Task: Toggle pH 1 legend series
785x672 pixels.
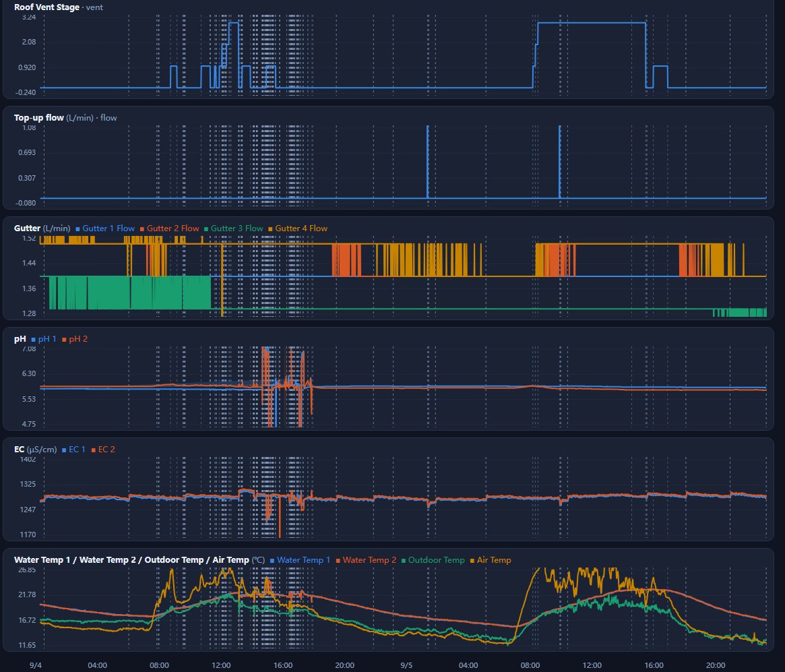Action: point(44,339)
